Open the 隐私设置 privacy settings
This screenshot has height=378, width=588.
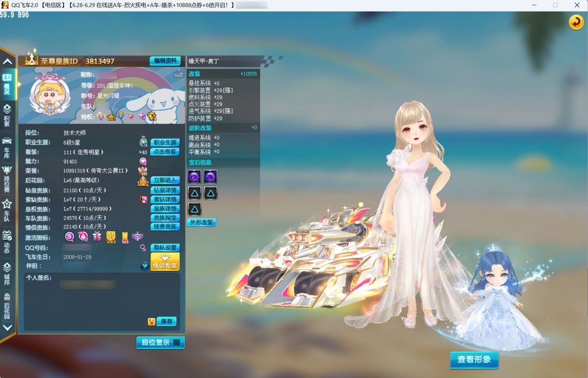pos(165,247)
